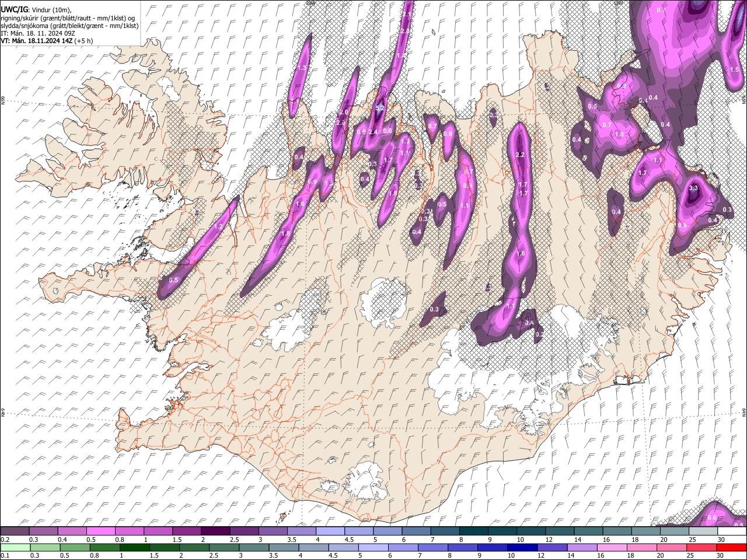Click the 5.2 precipitation value on the map
The image size is (747, 560).
(x=379, y=108)
